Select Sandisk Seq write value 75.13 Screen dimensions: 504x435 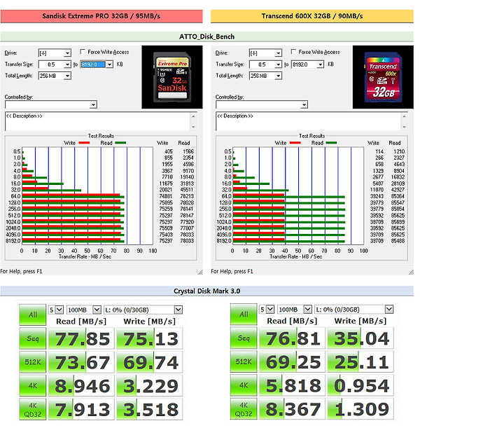(x=150, y=339)
